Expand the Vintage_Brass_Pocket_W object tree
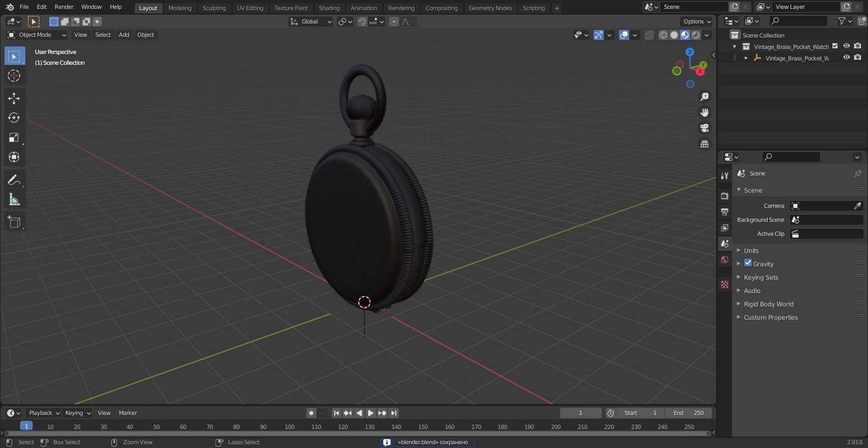The width and height of the screenshot is (868, 448). (746, 58)
